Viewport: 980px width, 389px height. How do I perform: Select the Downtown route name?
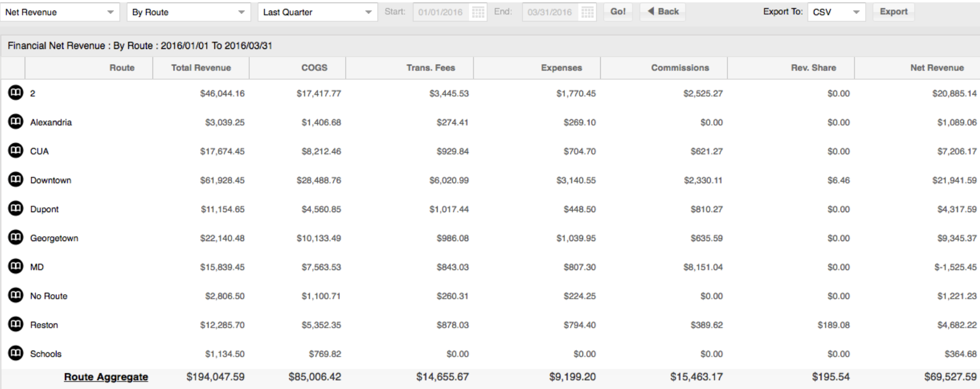(x=51, y=180)
